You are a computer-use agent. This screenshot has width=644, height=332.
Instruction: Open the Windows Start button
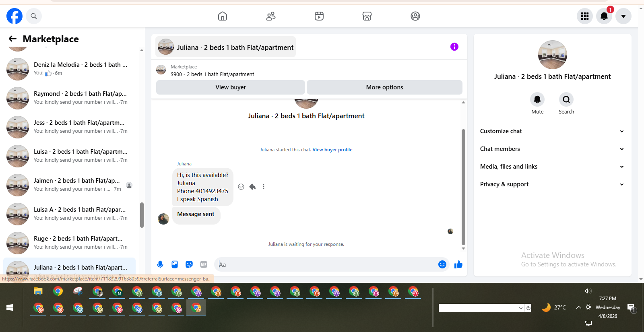pyautogui.click(x=10, y=307)
